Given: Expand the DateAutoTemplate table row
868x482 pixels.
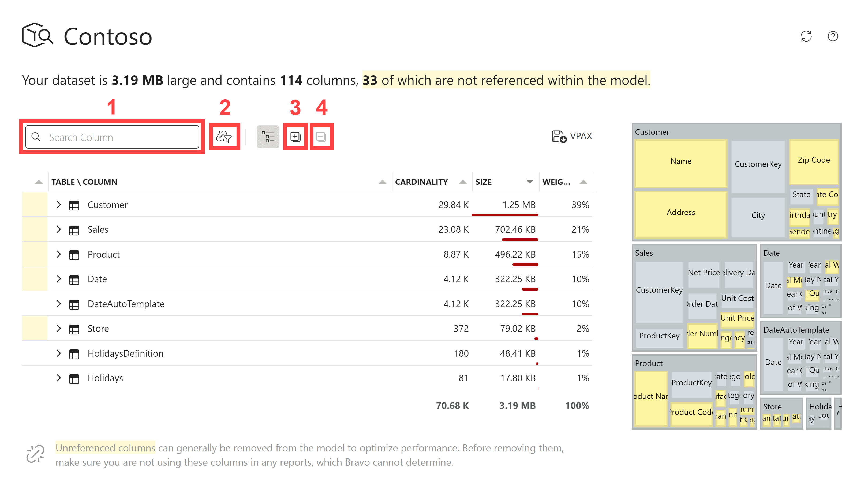Looking at the screenshot, I should coord(59,304).
